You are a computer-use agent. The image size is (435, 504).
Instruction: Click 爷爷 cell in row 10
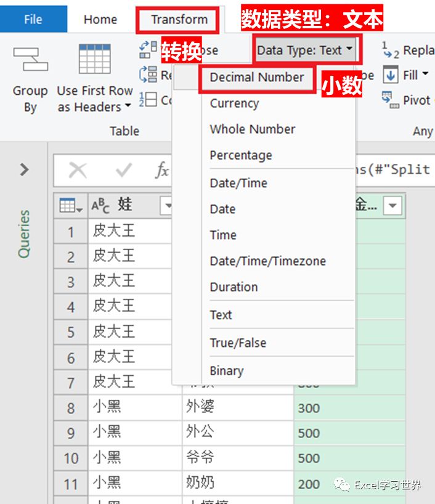(238, 458)
